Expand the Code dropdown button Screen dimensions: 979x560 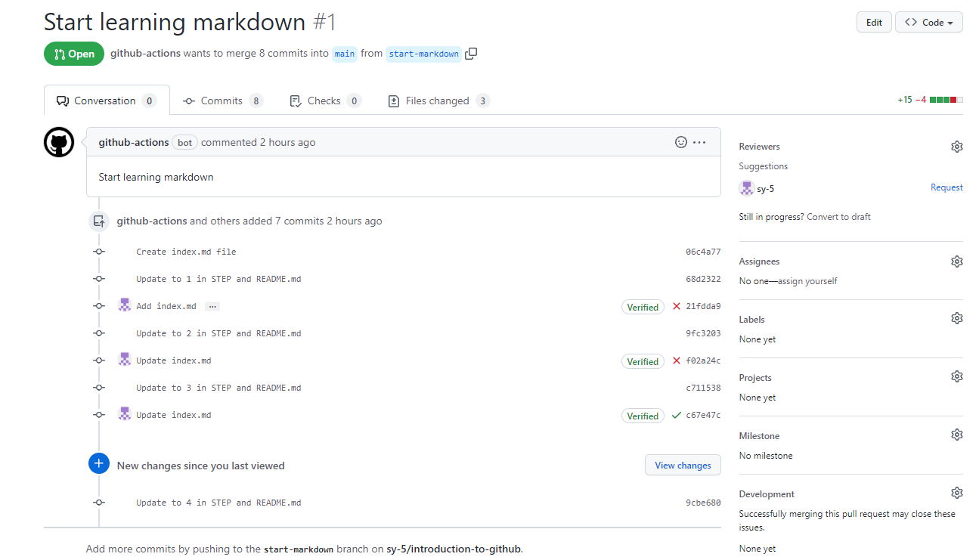928,23
